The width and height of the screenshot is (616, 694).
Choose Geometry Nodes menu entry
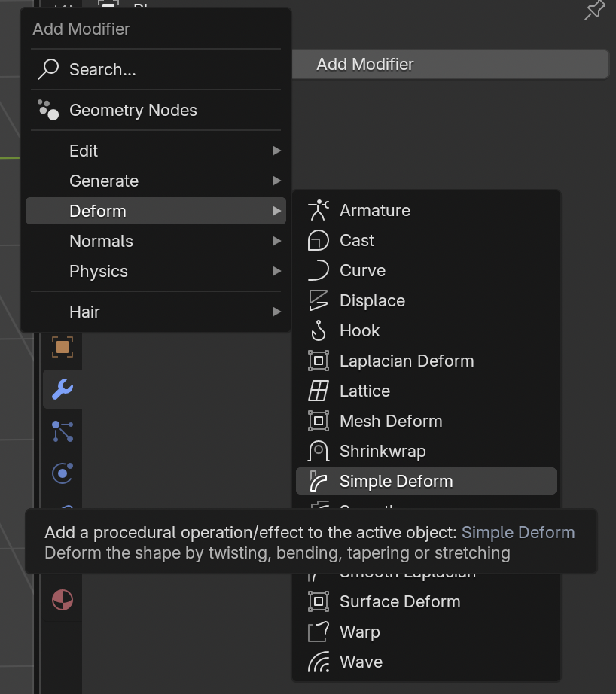[133, 110]
